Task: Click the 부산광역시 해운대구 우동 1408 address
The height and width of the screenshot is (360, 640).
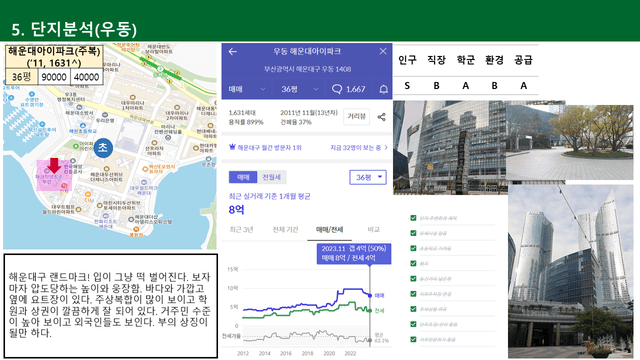Action: [307, 69]
